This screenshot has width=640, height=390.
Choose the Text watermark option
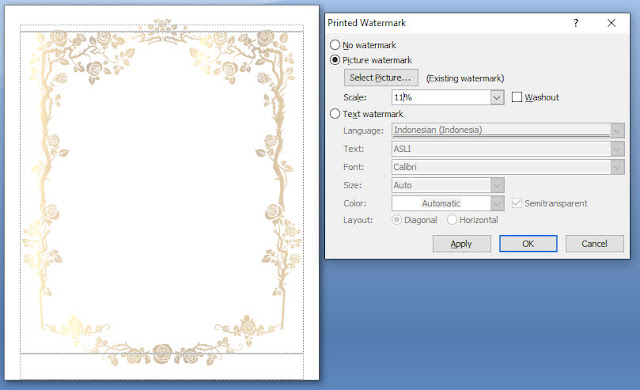coord(335,114)
